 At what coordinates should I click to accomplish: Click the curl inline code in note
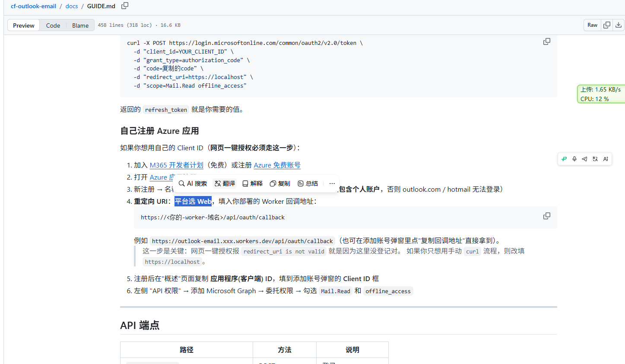473,251
